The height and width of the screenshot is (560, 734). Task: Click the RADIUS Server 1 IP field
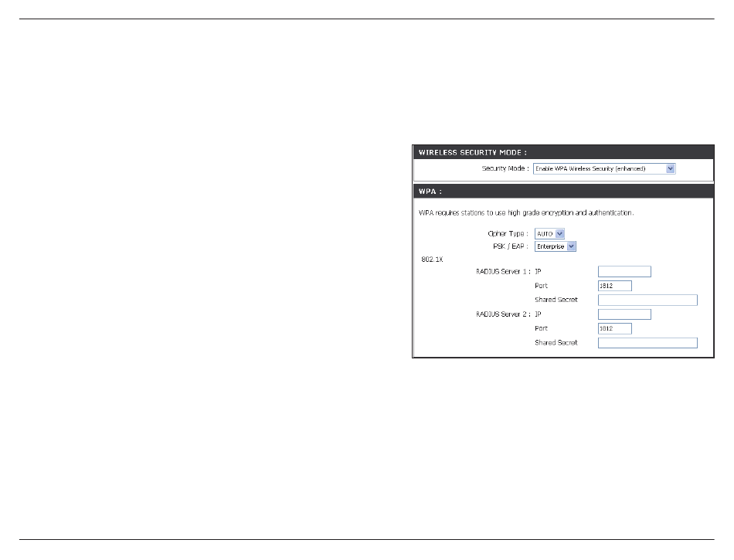point(624,272)
